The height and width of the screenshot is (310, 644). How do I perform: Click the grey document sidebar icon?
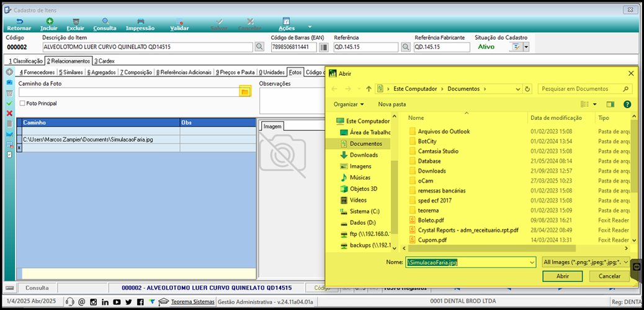9,124
